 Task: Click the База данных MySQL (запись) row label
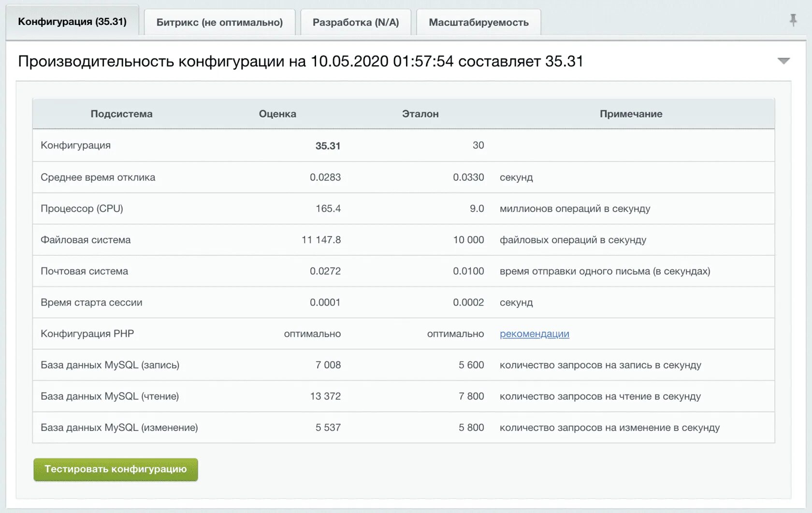point(110,365)
